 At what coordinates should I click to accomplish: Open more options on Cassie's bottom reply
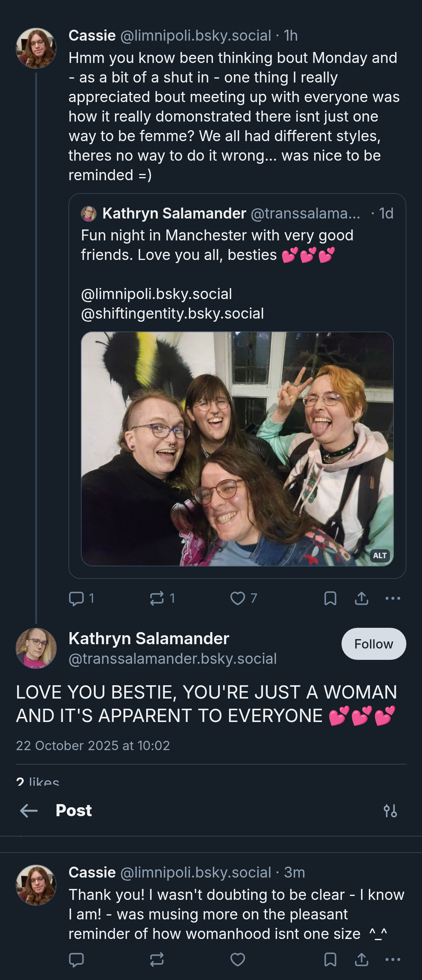pos(393,959)
